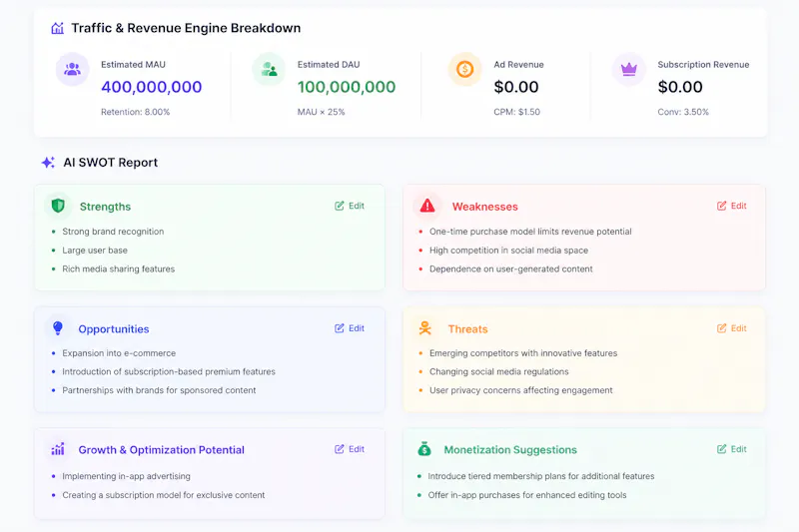Edit the Threats section
The image size is (799, 532).
732,328
